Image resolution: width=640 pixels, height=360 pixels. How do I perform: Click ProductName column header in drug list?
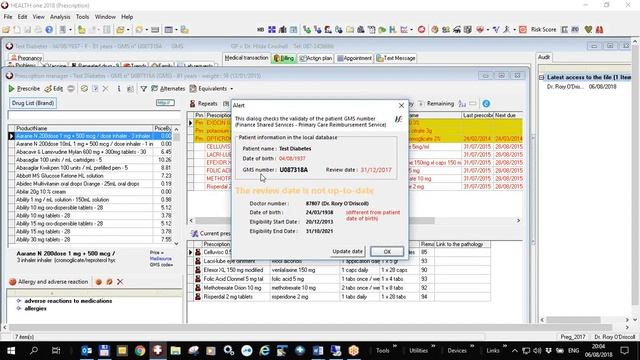tap(84, 128)
